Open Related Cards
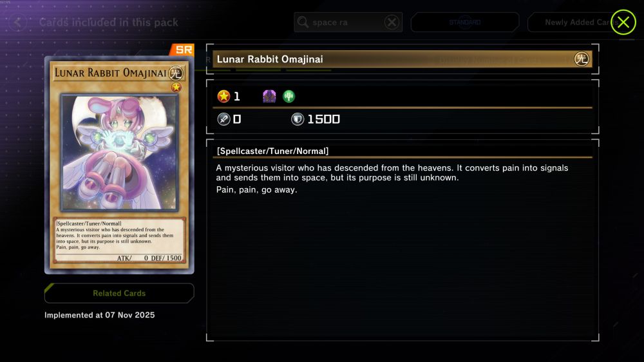Screen dimensions: 644x362 point(119,293)
